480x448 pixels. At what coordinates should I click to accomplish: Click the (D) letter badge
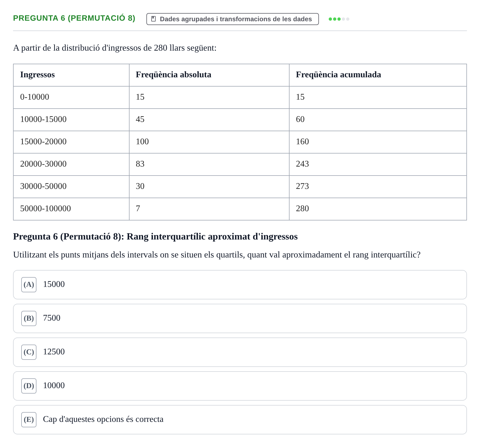click(29, 386)
